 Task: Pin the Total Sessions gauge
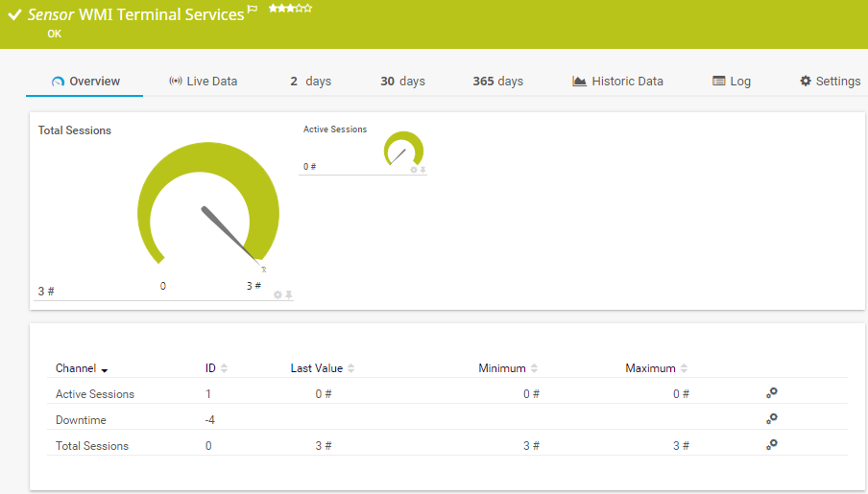288,294
